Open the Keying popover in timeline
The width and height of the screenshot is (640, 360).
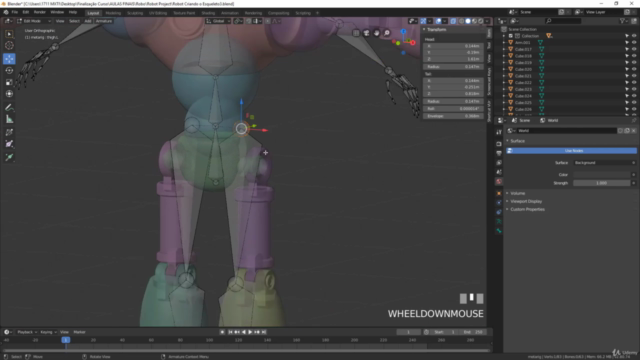[48, 332]
